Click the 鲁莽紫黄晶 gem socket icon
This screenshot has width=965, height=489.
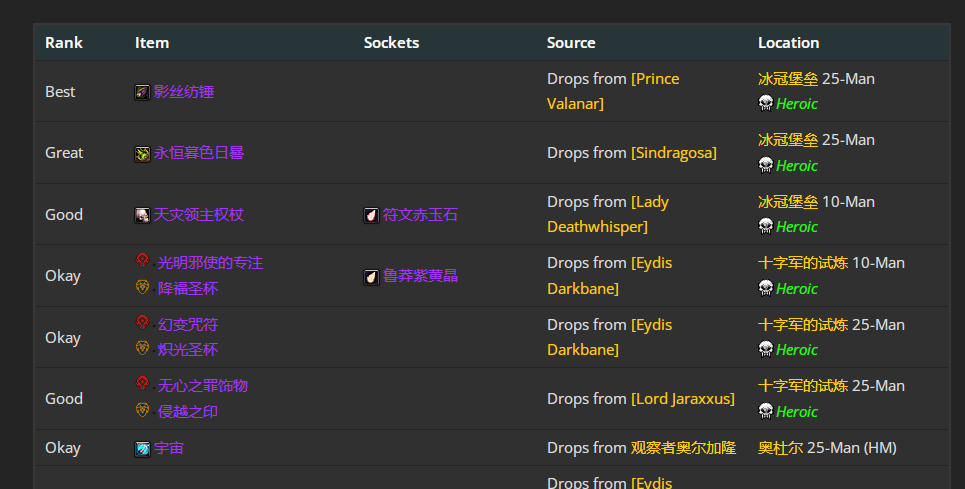[371, 276]
